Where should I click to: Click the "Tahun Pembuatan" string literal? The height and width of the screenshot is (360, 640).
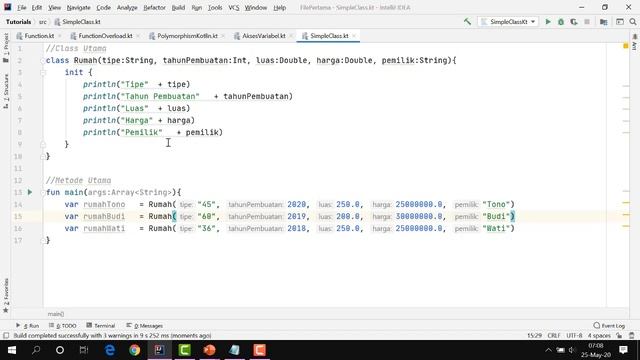point(160,96)
